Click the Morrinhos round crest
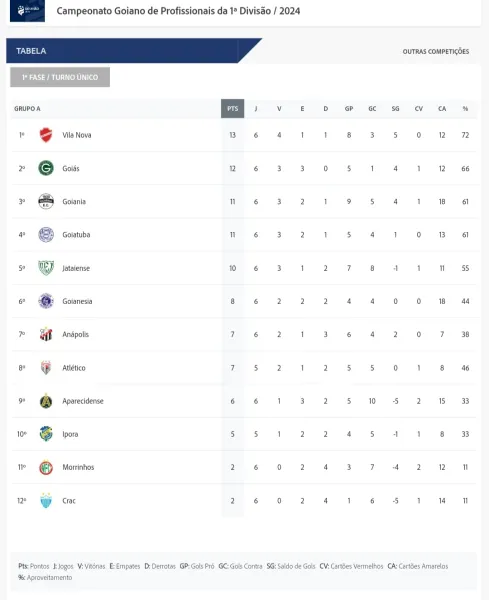Image resolution: width=489 pixels, height=600 pixels. (x=46, y=467)
